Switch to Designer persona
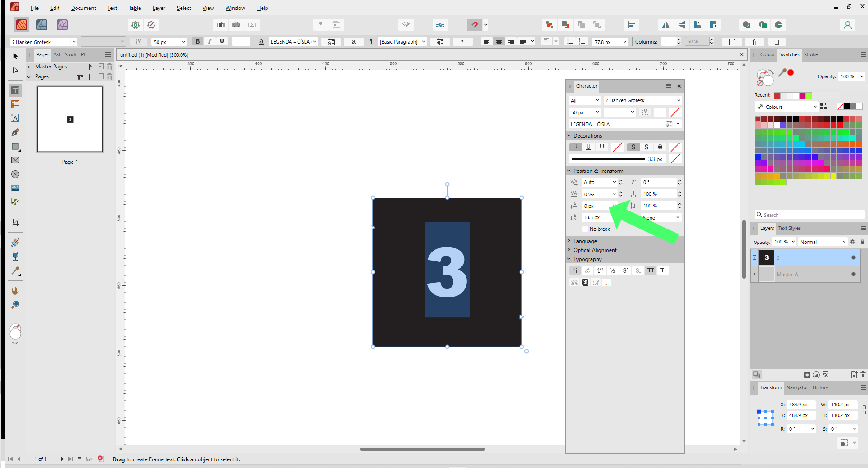The width and height of the screenshot is (868, 468). 42,25
